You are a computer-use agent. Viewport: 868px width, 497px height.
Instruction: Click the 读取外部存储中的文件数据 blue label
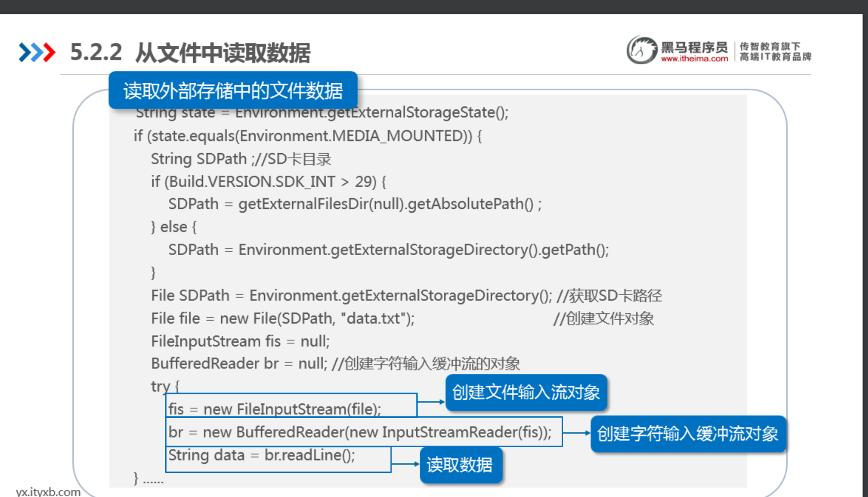(233, 91)
